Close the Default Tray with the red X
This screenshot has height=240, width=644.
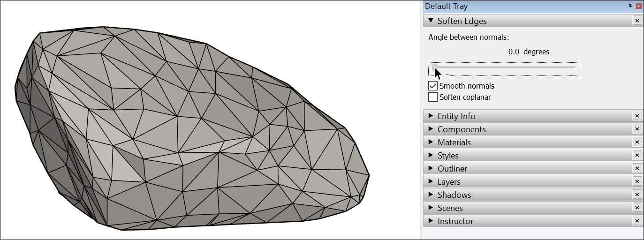click(x=638, y=6)
